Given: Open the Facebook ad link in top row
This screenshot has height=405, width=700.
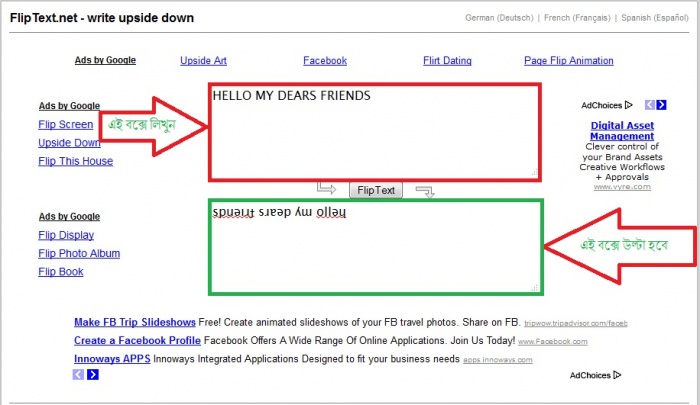Looking at the screenshot, I should click(325, 61).
